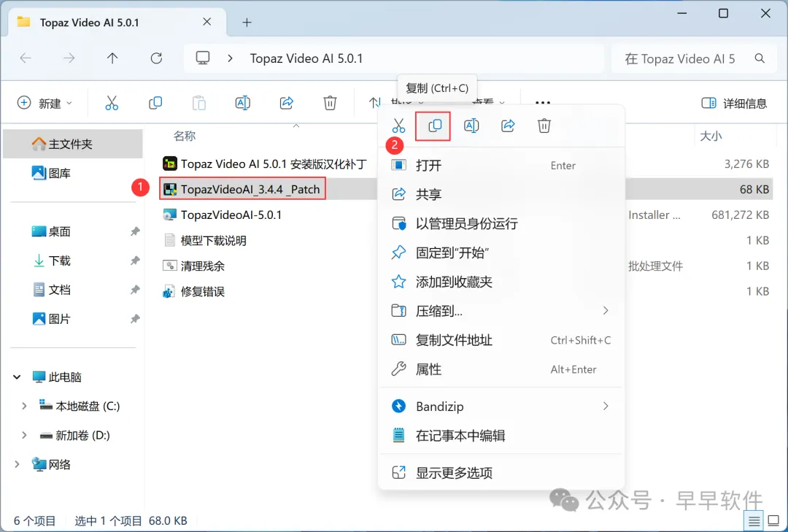The height and width of the screenshot is (532, 788).
Task: Select file 修复错误
Action: (x=194, y=291)
